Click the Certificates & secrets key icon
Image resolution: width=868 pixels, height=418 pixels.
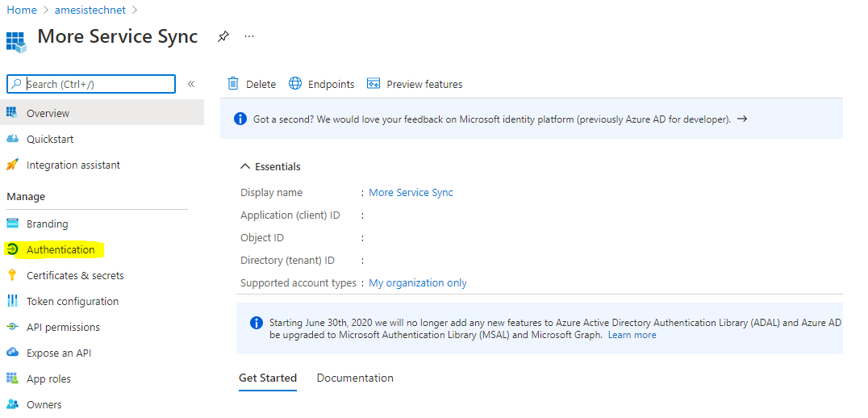click(12, 275)
